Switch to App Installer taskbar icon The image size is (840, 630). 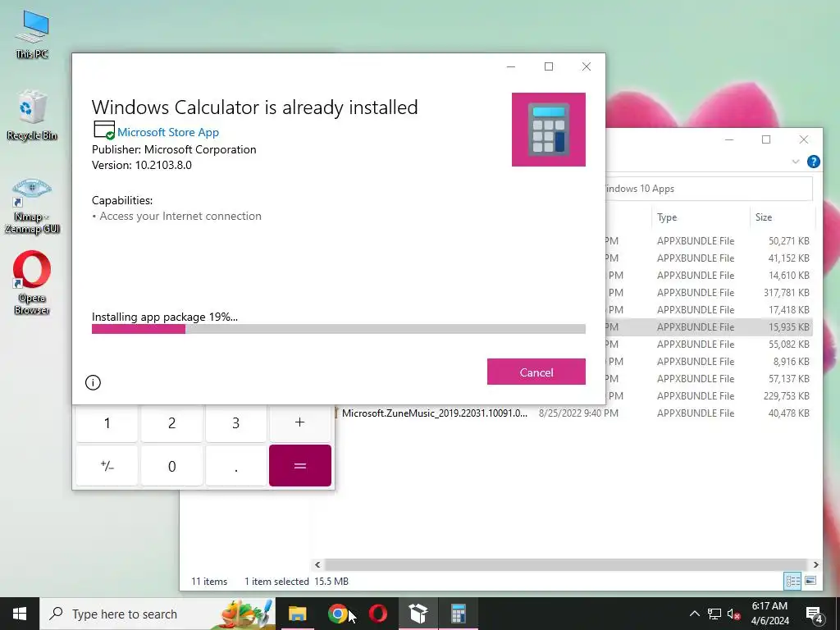[418, 614]
